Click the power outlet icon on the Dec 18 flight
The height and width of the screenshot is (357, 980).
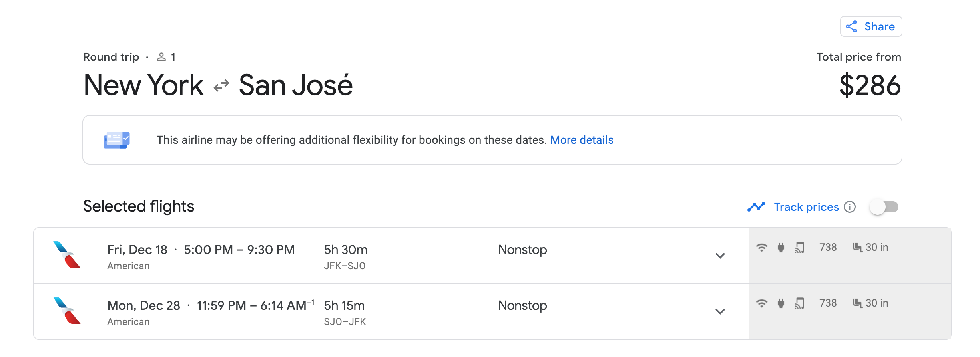[x=781, y=248]
